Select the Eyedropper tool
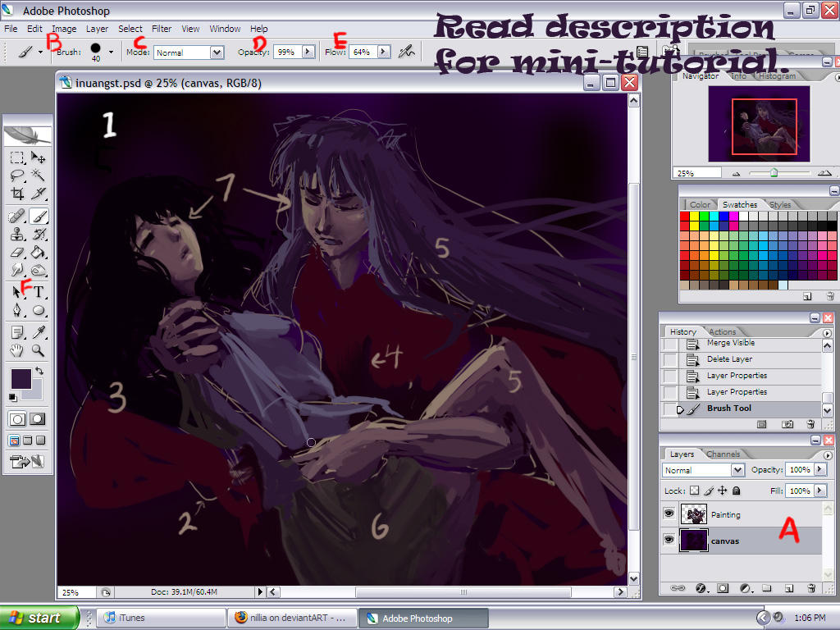The image size is (840, 630). pos(38,333)
